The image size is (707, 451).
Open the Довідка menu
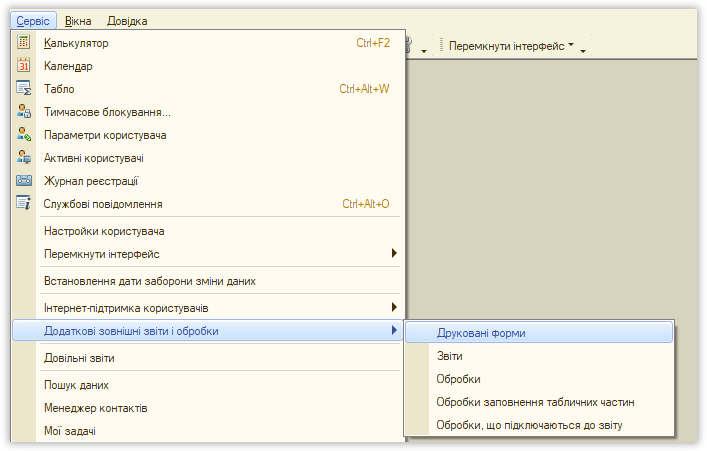pyautogui.click(x=127, y=21)
